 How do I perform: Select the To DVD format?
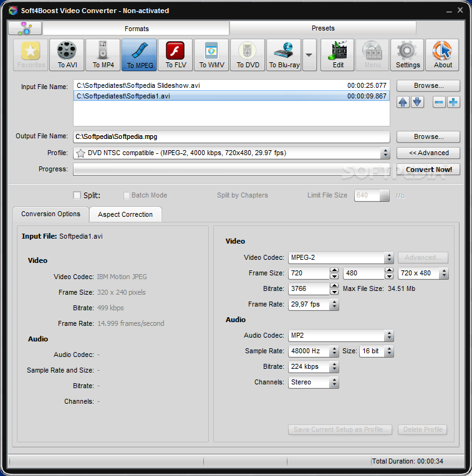[x=248, y=55]
